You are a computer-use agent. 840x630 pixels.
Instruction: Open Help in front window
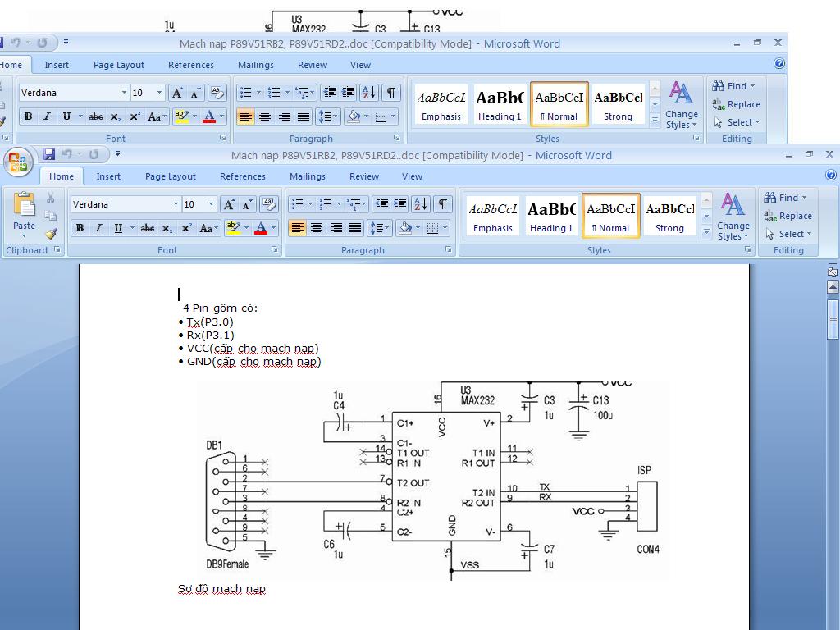tap(831, 176)
